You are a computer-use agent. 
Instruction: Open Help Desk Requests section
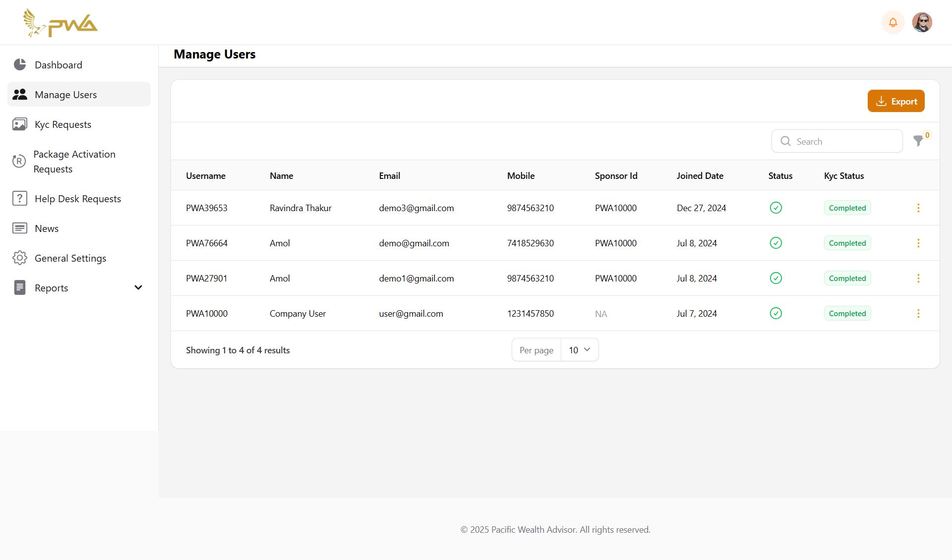click(78, 199)
